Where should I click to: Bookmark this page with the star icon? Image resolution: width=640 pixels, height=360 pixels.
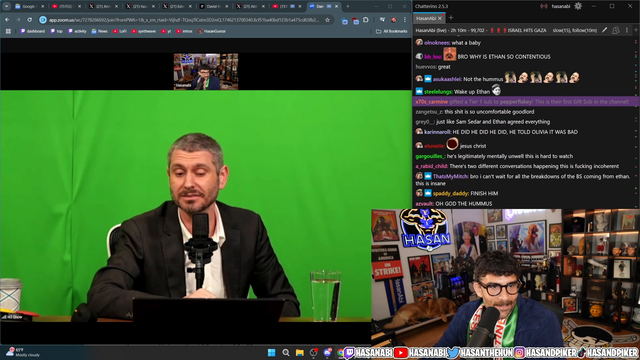click(327, 20)
